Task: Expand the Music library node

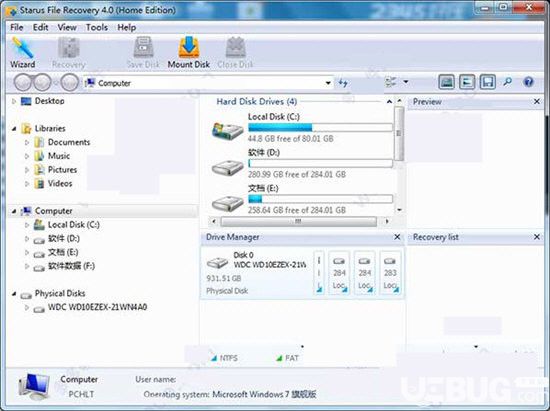Action: pos(27,156)
